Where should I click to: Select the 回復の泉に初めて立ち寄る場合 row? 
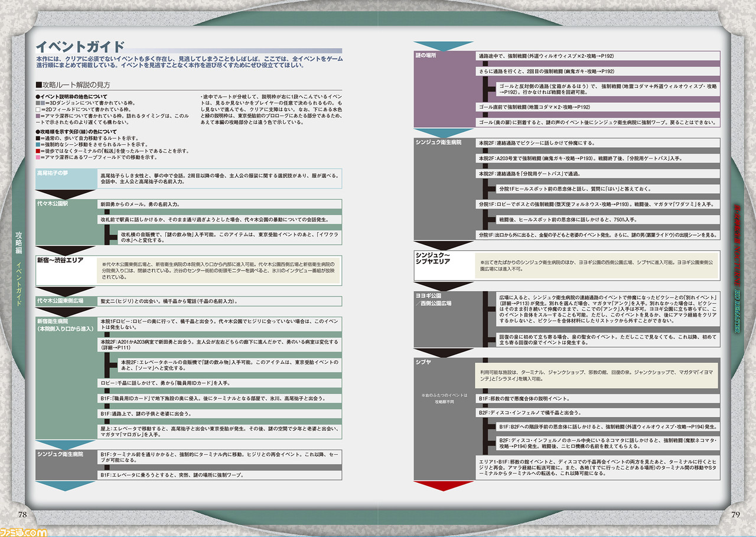[607, 340]
